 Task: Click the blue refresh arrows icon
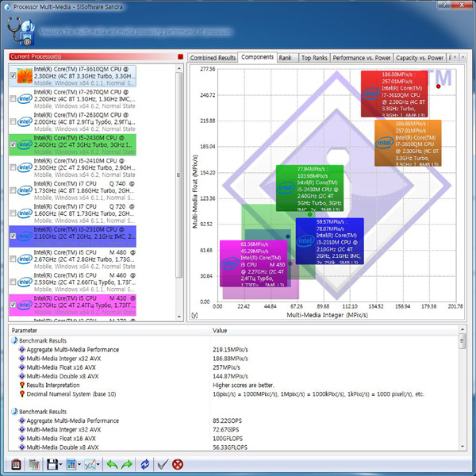click(x=145, y=464)
